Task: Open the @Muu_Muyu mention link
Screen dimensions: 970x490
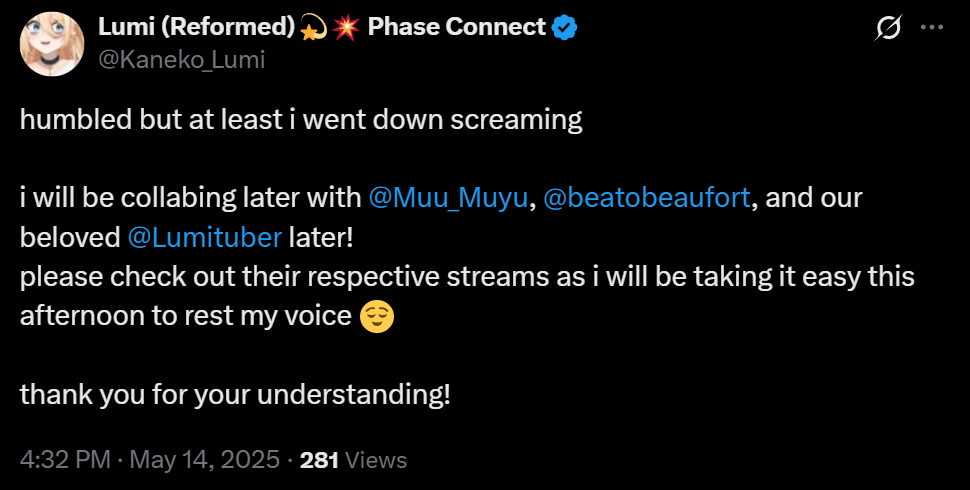Action: point(449,198)
